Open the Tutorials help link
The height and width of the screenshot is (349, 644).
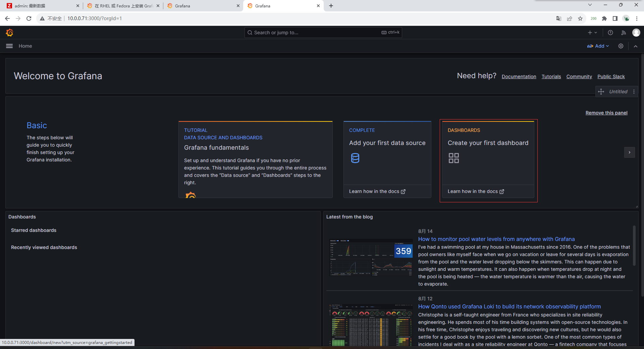click(x=551, y=77)
